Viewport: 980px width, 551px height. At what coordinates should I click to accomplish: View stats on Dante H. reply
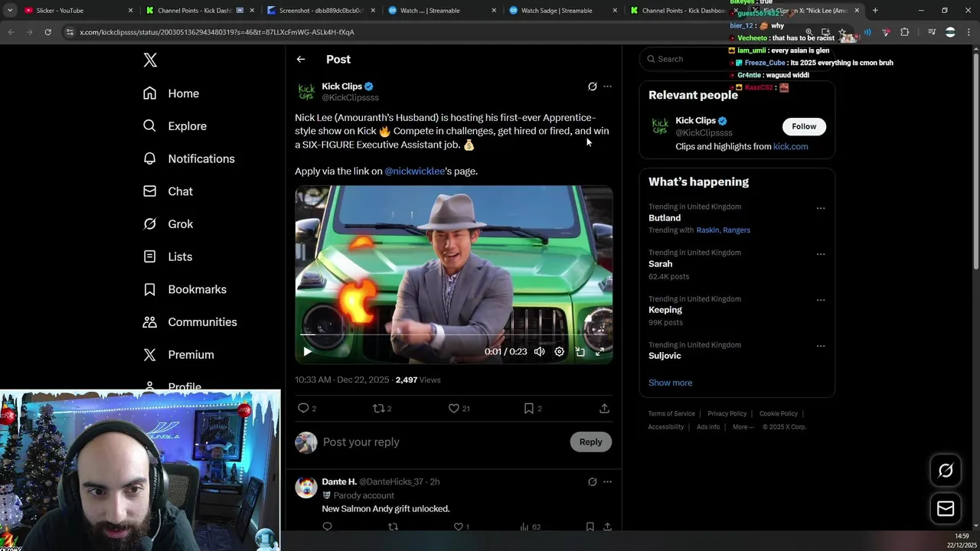point(530,527)
